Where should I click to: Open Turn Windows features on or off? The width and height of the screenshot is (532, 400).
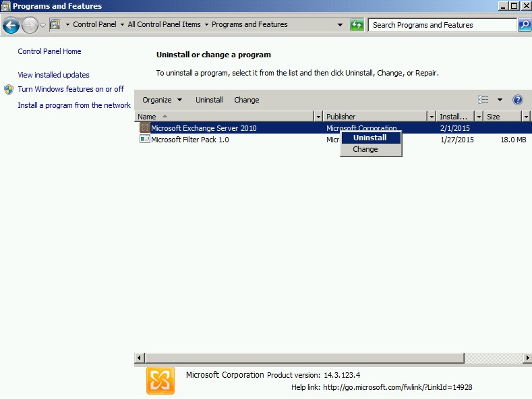click(x=71, y=89)
